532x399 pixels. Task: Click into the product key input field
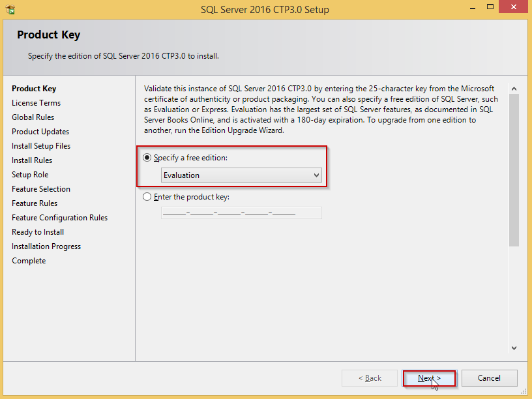click(x=241, y=213)
